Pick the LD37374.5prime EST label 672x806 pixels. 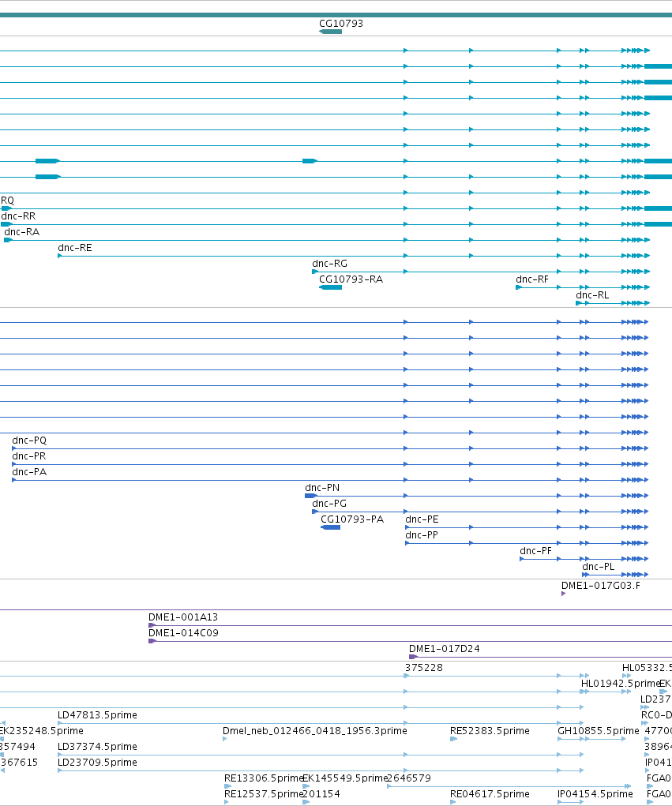point(97,747)
